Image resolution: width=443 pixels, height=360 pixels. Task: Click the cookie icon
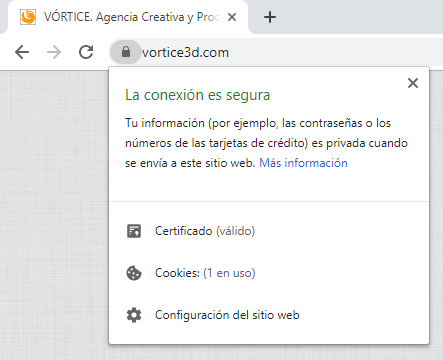coord(134,273)
